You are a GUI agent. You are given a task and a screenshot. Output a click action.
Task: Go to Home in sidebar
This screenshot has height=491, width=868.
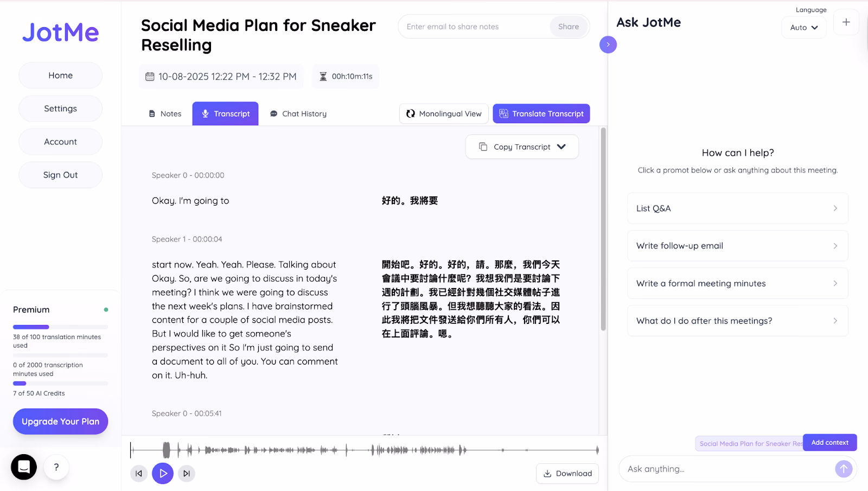pyautogui.click(x=60, y=75)
